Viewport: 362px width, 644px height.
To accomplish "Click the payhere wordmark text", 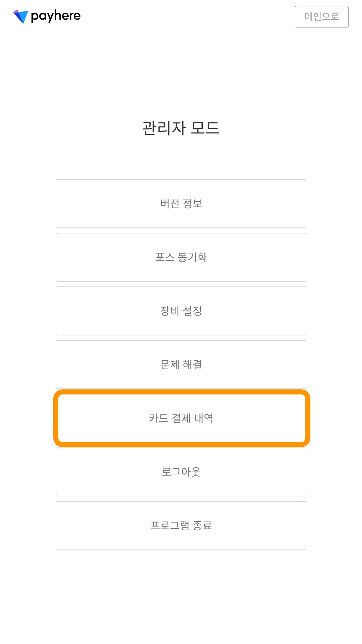I will (x=56, y=16).
